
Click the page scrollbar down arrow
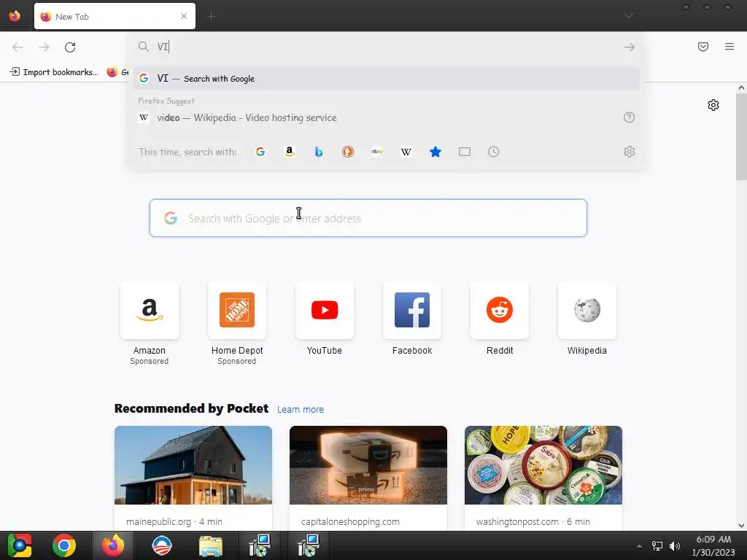(x=741, y=526)
